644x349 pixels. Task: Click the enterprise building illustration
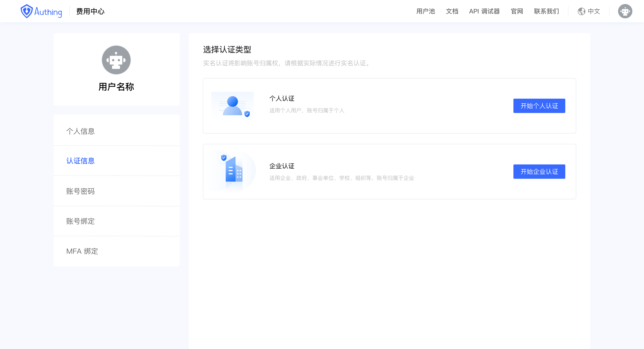233,171
